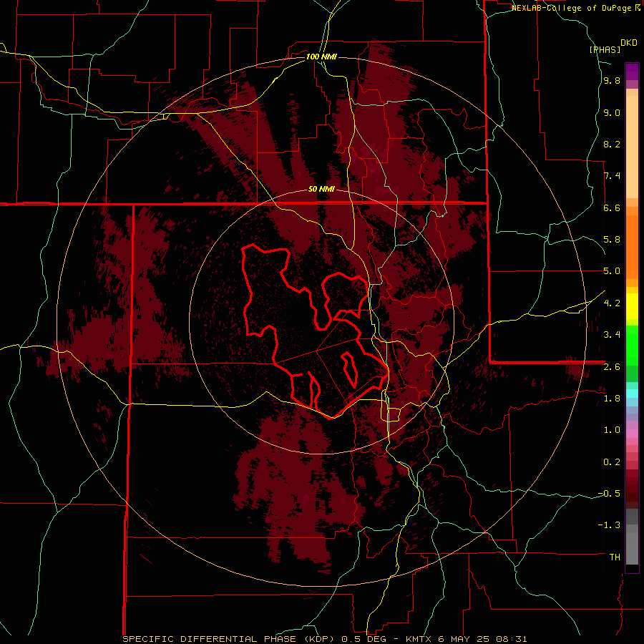Select the 9.8 legend value
Image resolution: width=644 pixels, height=644 pixels.
[x=612, y=81]
